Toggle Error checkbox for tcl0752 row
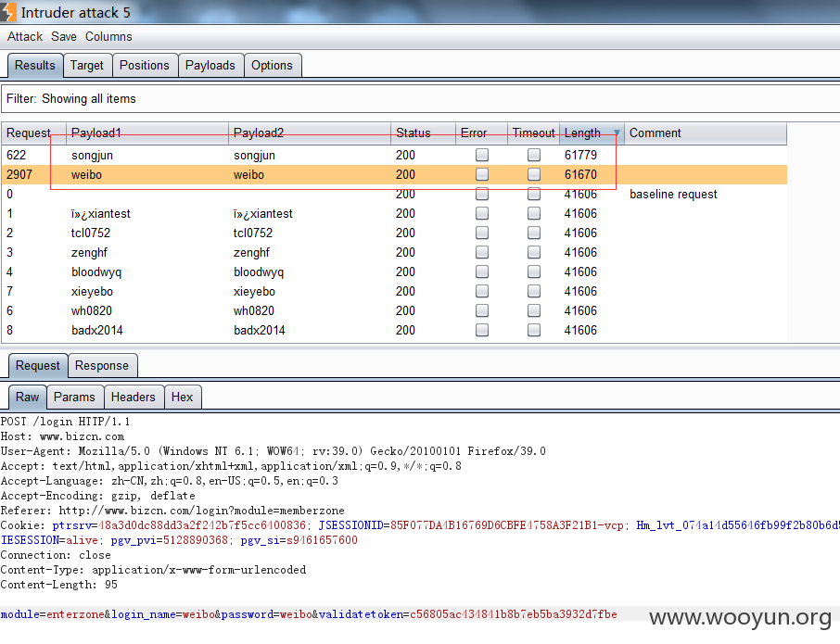 click(482, 233)
